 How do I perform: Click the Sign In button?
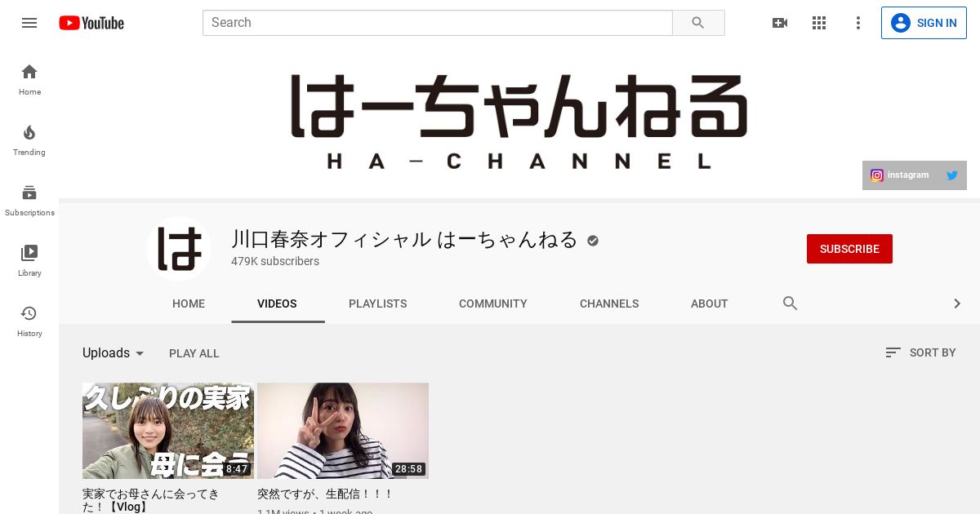pyautogui.click(x=924, y=23)
